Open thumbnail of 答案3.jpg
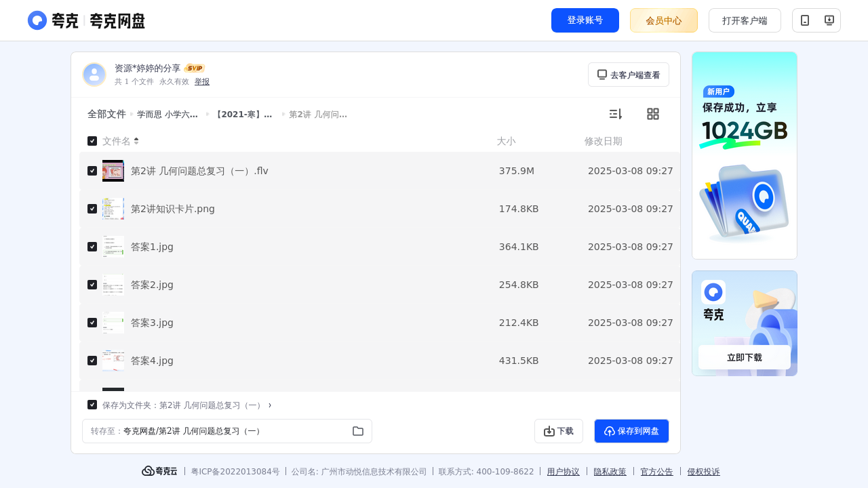The width and height of the screenshot is (868, 488). coord(113,323)
